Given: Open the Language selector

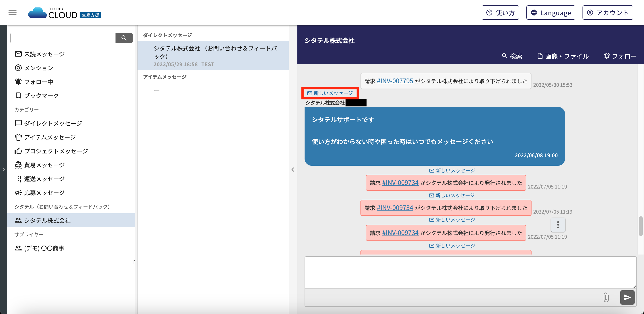Looking at the screenshot, I should (x=551, y=13).
